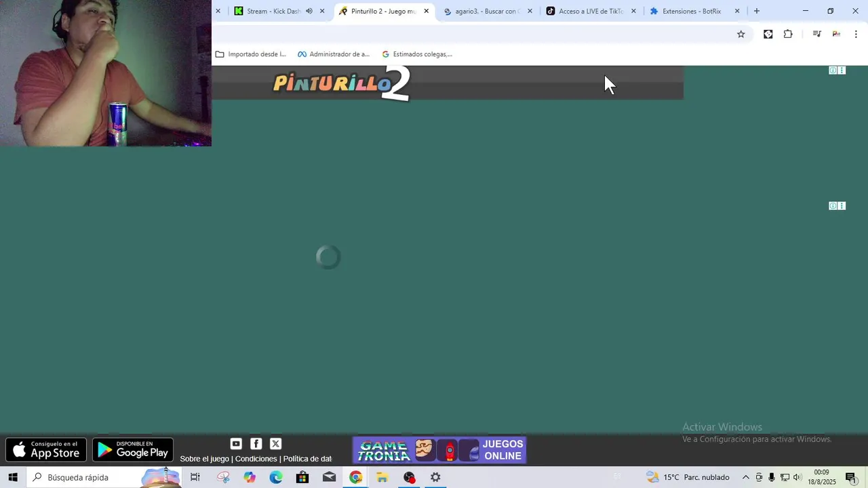
Task: Click the microphone icon in system tray
Action: [772, 477]
